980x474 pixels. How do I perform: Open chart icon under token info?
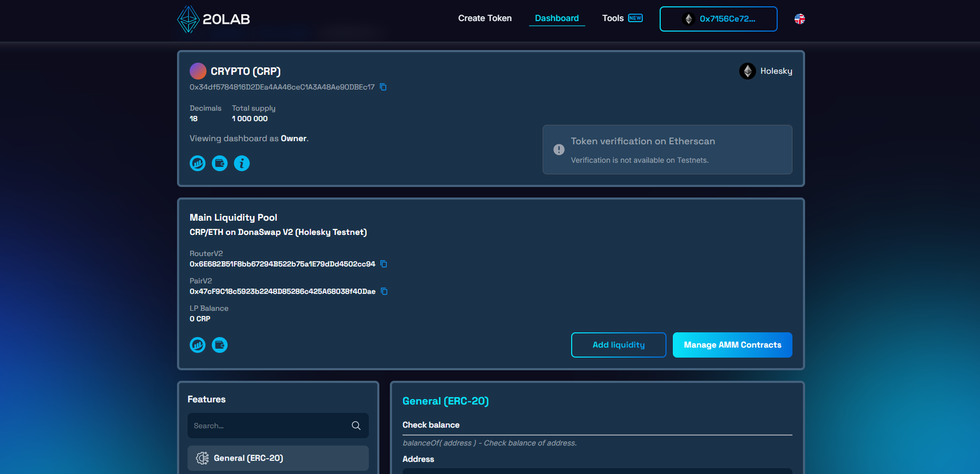click(x=198, y=163)
